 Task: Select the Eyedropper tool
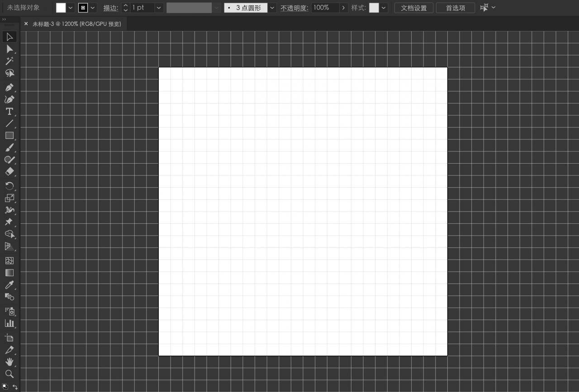[9, 285]
